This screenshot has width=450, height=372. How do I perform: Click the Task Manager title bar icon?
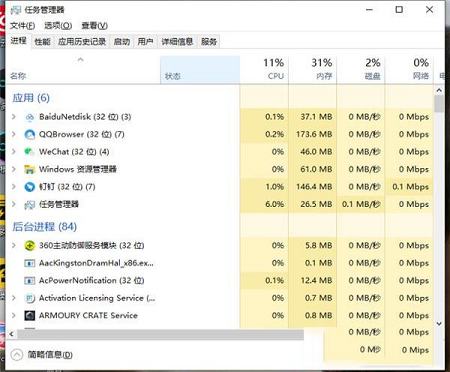16,10
